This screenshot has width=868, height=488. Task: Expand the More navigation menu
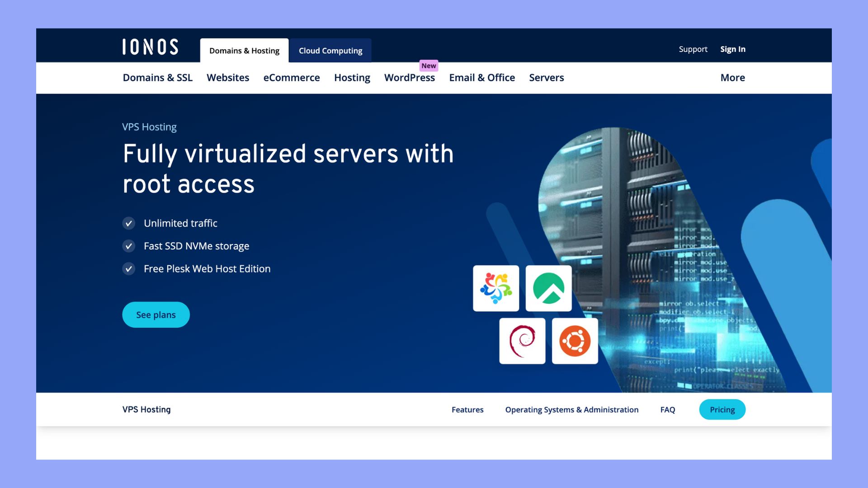[x=732, y=78]
